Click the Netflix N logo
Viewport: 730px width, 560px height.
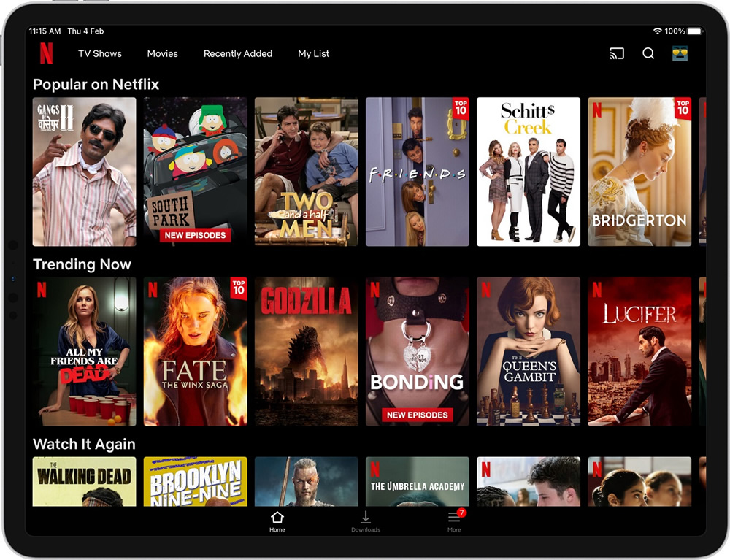tap(46, 53)
